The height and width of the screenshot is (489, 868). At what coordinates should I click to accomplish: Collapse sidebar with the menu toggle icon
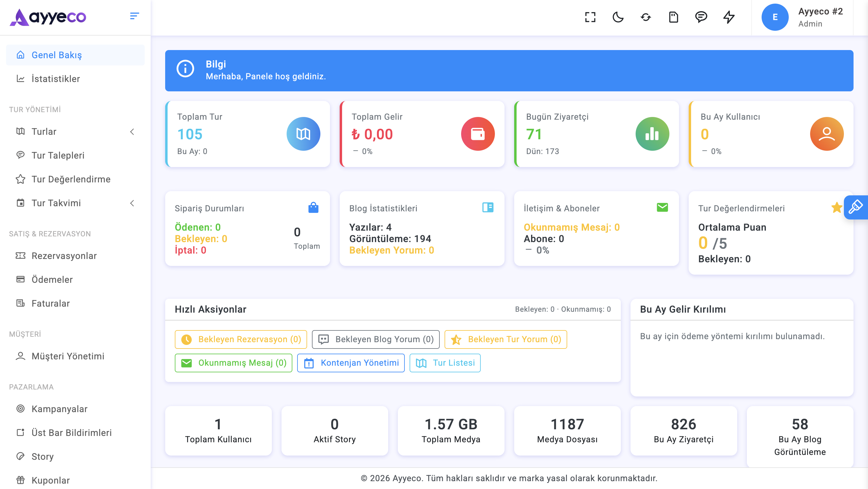pyautogui.click(x=134, y=16)
